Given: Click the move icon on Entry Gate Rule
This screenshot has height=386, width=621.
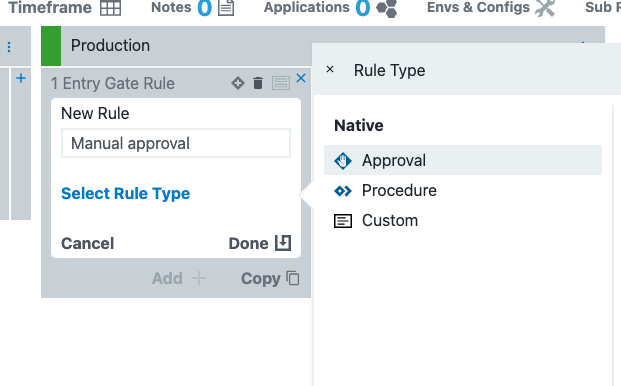Looking at the screenshot, I should point(238,83).
